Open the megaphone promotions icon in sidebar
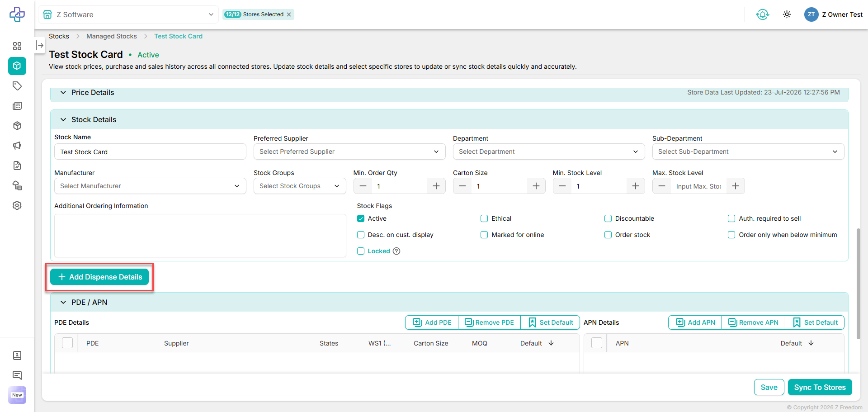 click(17, 146)
